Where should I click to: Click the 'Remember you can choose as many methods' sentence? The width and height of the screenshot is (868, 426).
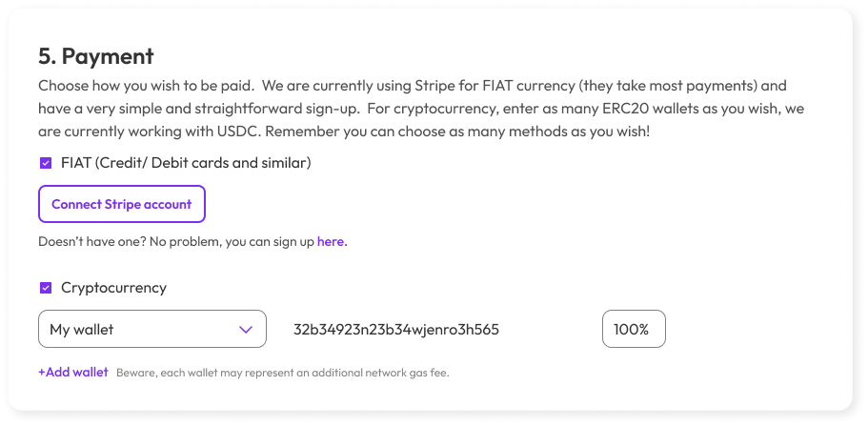[507, 130]
